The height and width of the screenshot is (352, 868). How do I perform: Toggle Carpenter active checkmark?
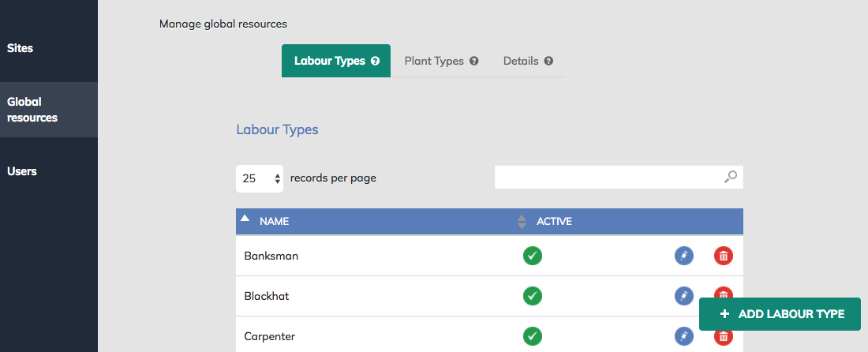533,336
